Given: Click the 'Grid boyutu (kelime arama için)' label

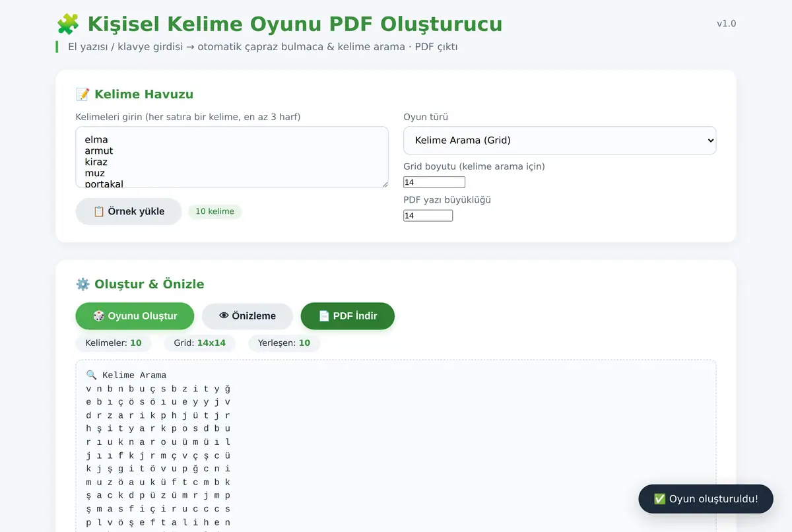Looking at the screenshot, I should (474, 166).
